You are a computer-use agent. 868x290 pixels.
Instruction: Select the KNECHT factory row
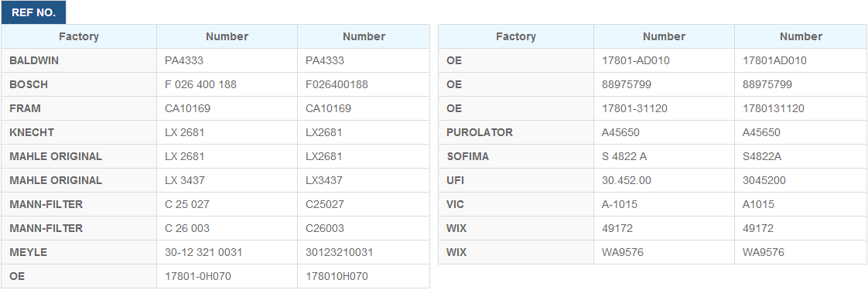pyautogui.click(x=215, y=132)
